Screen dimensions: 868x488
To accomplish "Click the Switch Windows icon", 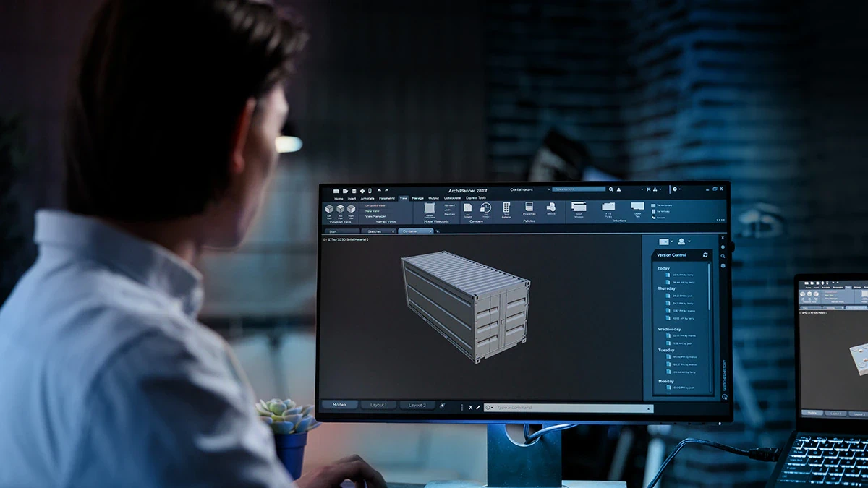I will click(x=579, y=207).
